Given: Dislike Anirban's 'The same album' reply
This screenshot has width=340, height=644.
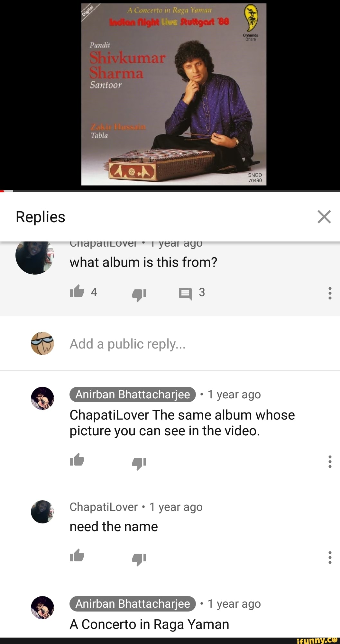Looking at the screenshot, I should pos(139,462).
